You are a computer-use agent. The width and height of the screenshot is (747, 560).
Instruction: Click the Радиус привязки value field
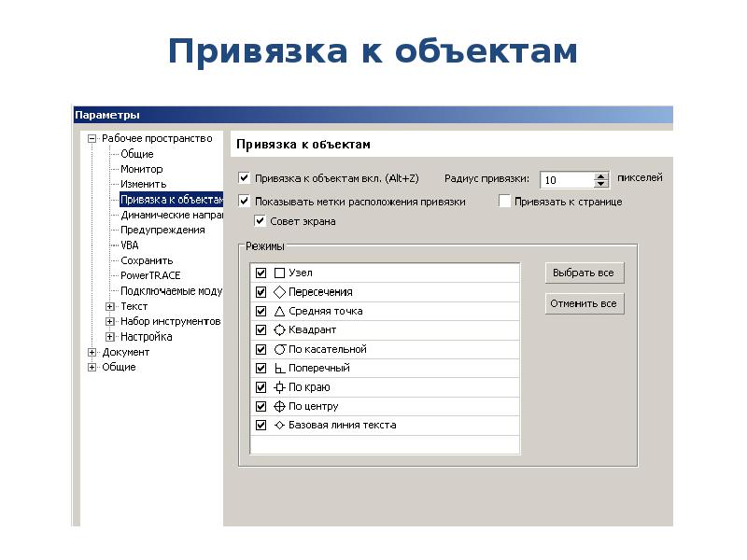(568, 180)
